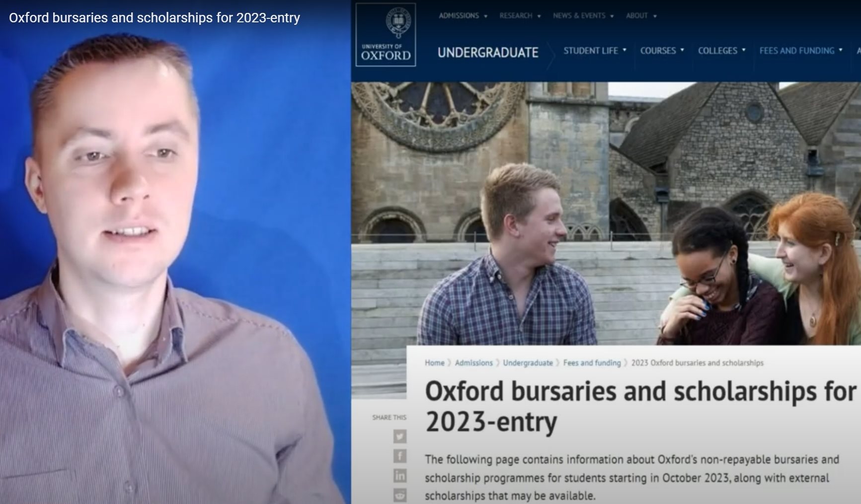Share this page via LinkedIn icon
This screenshot has width=861, height=504.
399,476
